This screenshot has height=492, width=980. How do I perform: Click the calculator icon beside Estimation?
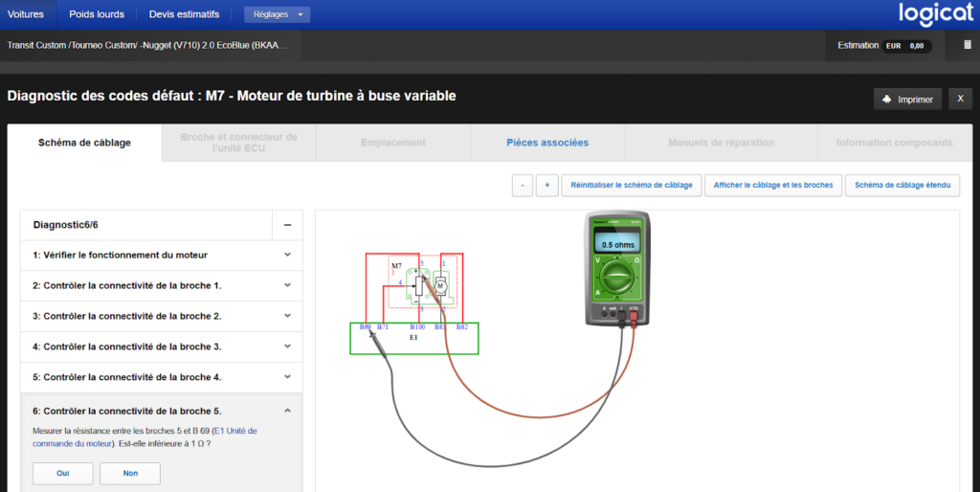click(x=968, y=45)
